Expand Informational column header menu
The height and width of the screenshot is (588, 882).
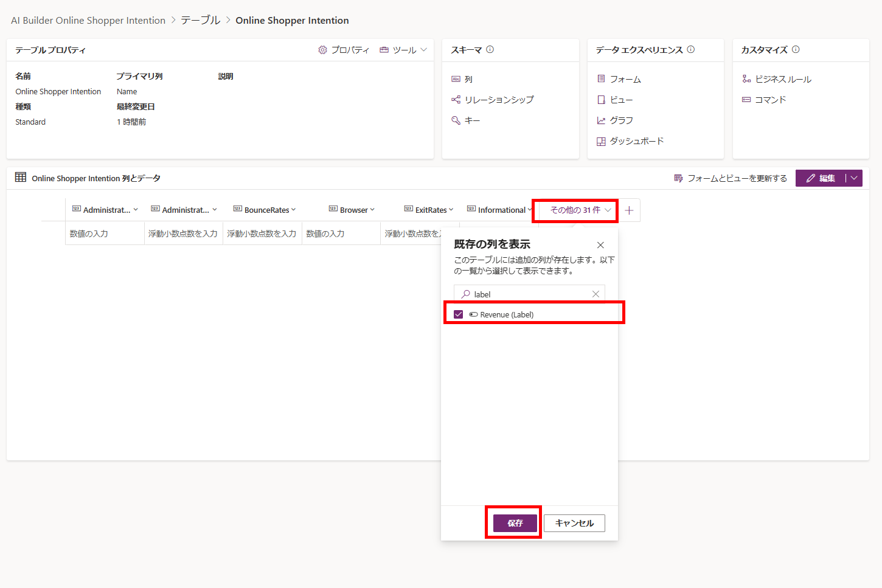[x=529, y=210]
